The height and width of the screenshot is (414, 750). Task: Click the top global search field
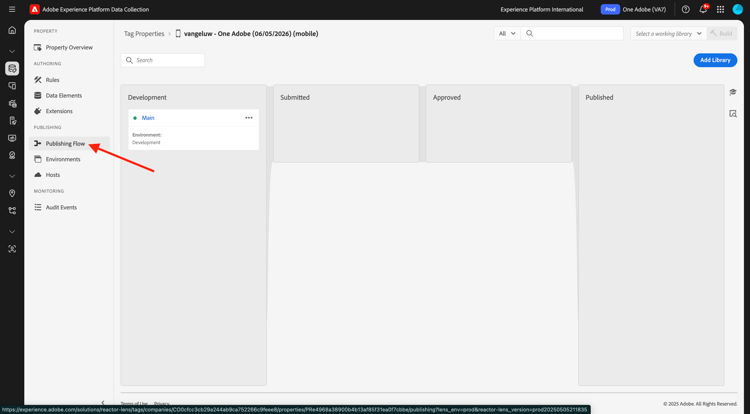pyautogui.click(x=572, y=33)
